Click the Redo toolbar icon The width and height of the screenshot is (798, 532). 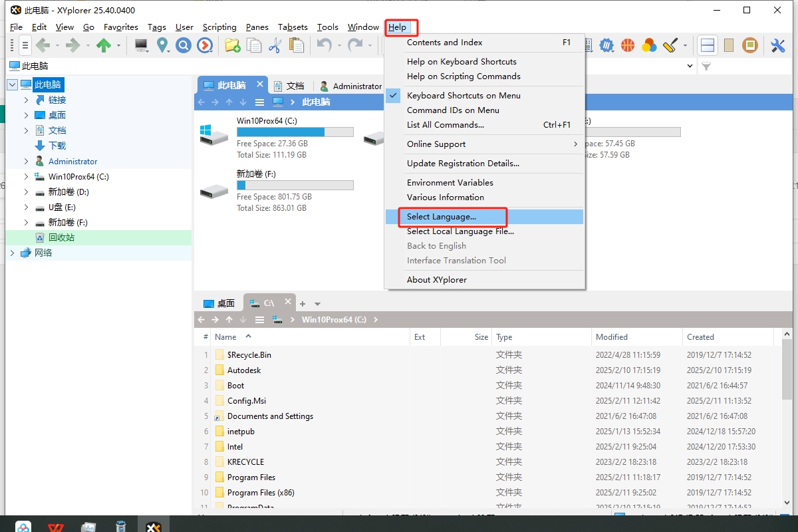(x=356, y=45)
